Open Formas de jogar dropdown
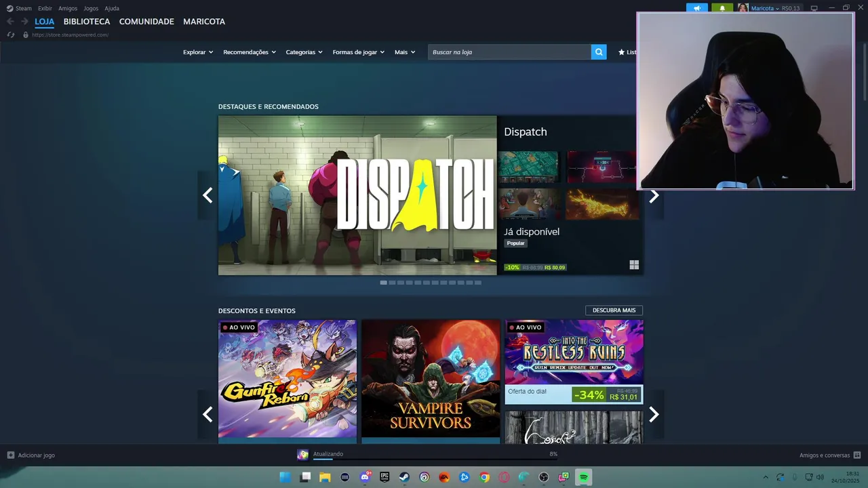The height and width of the screenshot is (488, 868). (359, 52)
